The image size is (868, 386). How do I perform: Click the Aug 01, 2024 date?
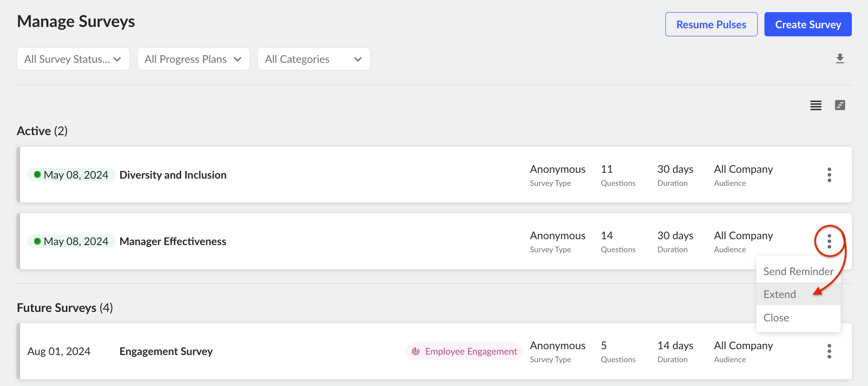tap(59, 351)
